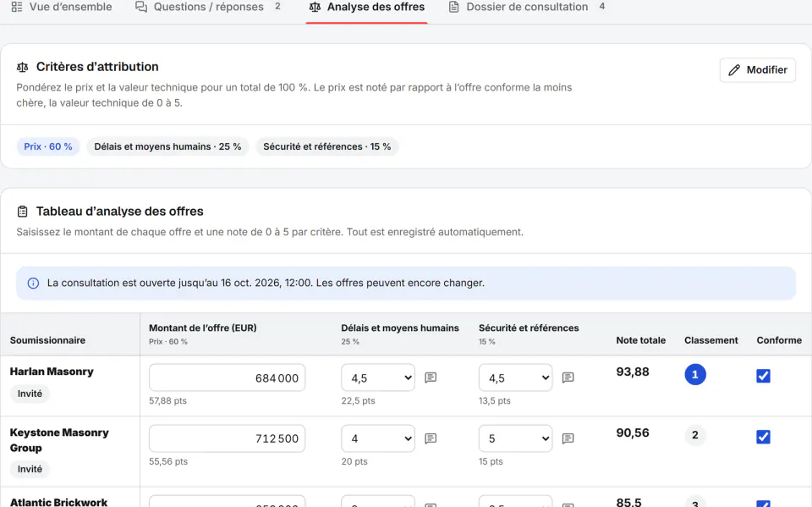This screenshot has height=507, width=812.
Task: Click the 22,5 pts score text
Action: pos(358,400)
